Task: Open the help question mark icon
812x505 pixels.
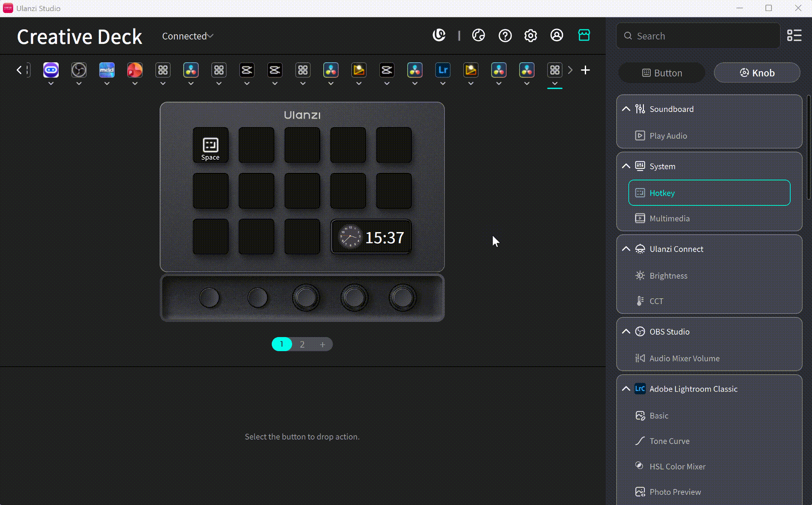Action: pos(505,36)
